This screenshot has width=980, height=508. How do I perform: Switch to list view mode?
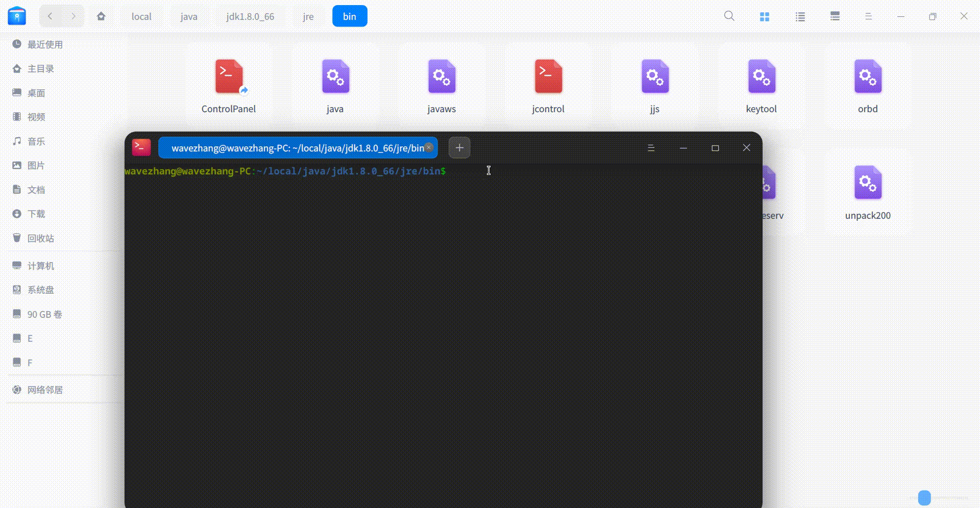[x=800, y=16]
